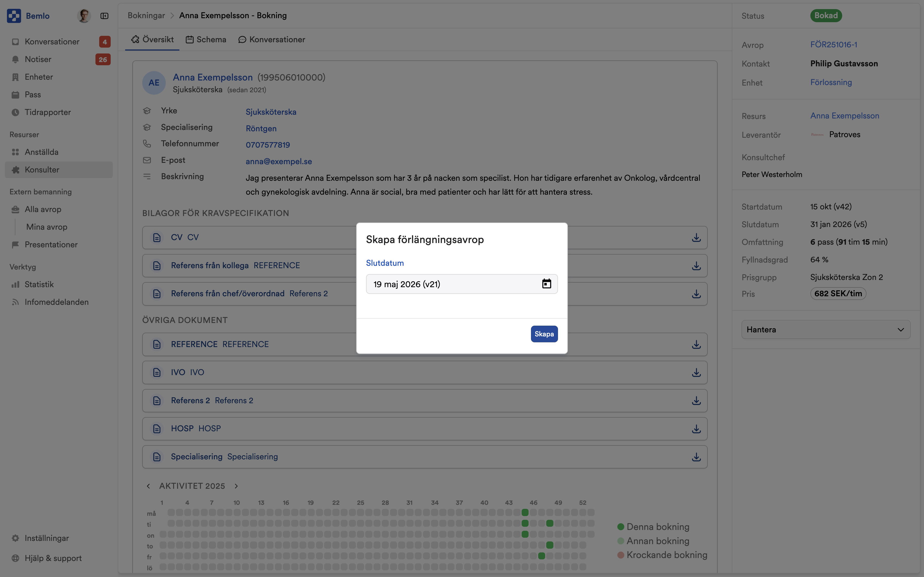The height and width of the screenshot is (577, 924).
Task: Go to next activity year
Action: point(236,486)
